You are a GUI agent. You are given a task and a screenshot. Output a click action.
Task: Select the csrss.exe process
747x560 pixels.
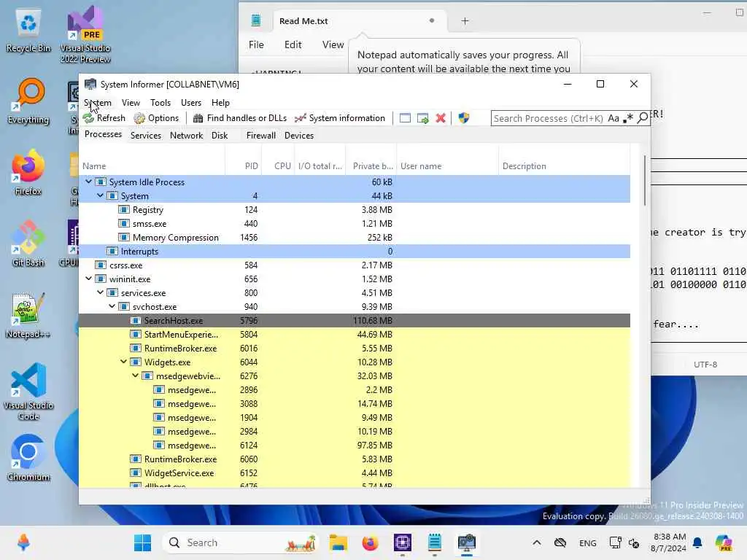click(x=355, y=265)
